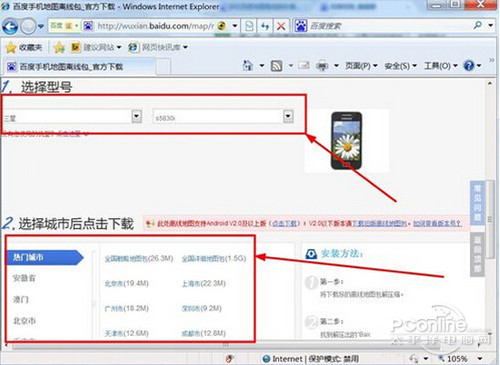Click the Refresh arrows icon
This screenshot has height=365, width=500.
(x=265, y=26)
